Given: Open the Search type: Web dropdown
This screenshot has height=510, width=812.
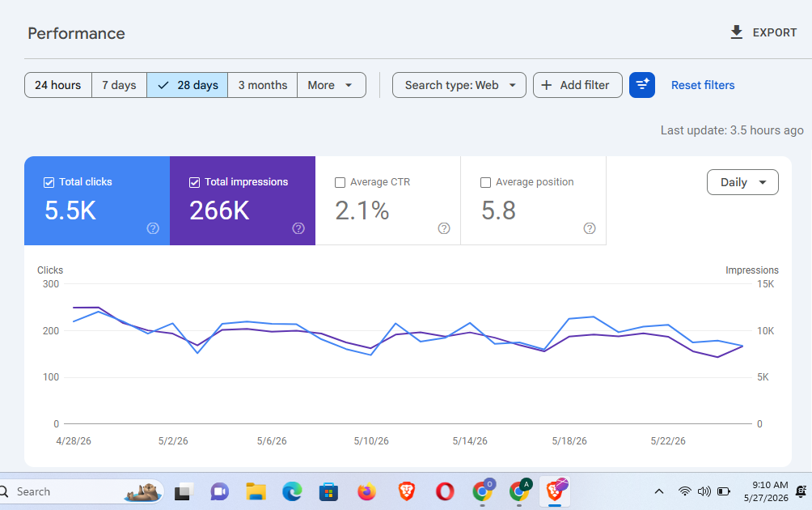Looking at the screenshot, I should pos(459,85).
